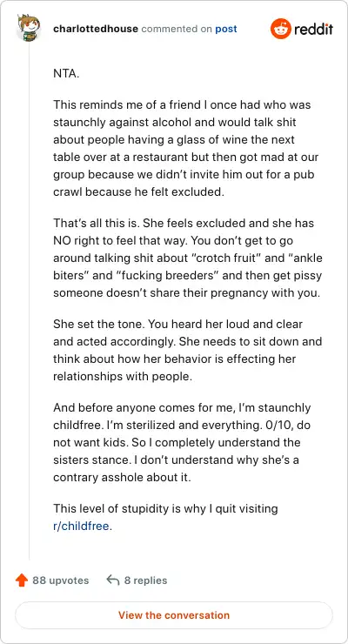This screenshot has width=348, height=644.
Task: Open the charlottedhouse username profile link
Action: point(96,30)
